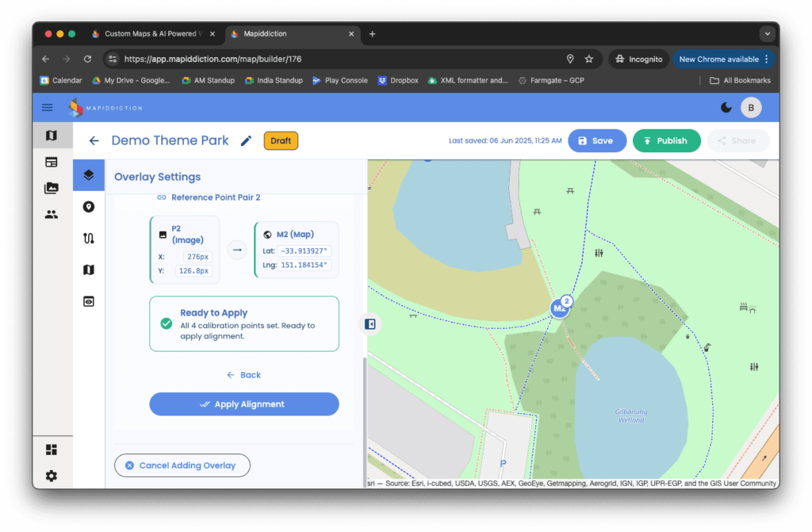Image resolution: width=812 pixels, height=532 pixels.
Task: Click the pencil icon beside Demo Theme Park
Action: click(x=246, y=141)
